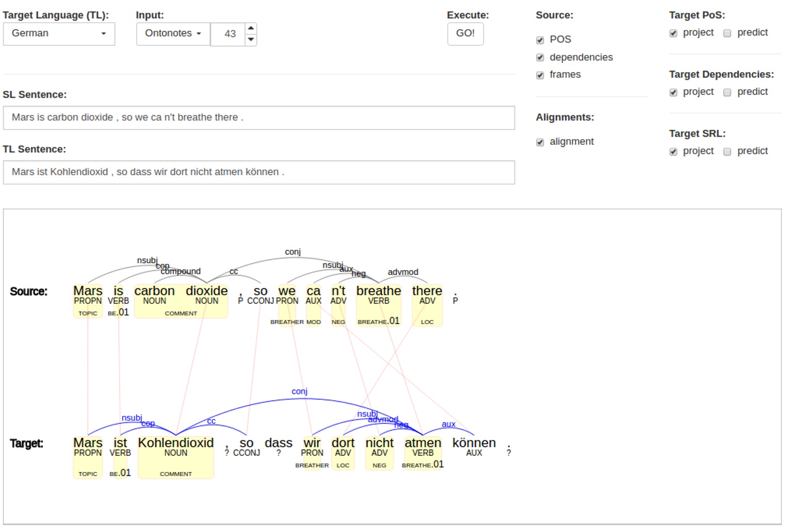Disable dependencies checkbox under Source
788x532 pixels.
pyautogui.click(x=540, y=57)
